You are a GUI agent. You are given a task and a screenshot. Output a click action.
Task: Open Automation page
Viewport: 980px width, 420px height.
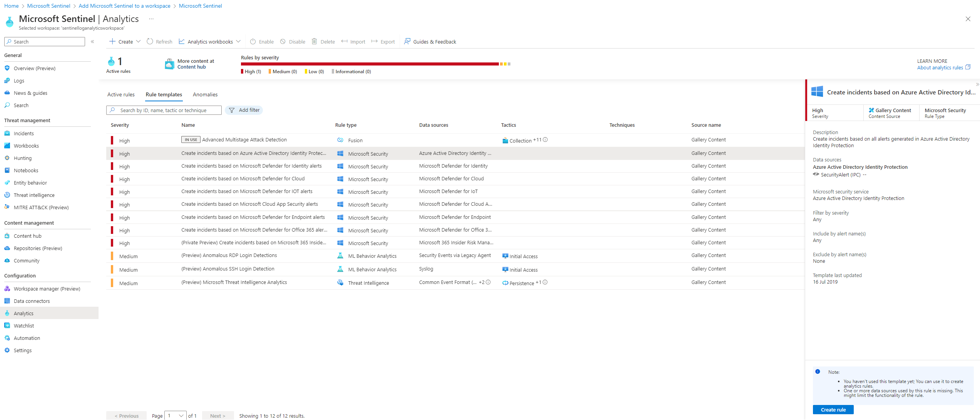27,338
